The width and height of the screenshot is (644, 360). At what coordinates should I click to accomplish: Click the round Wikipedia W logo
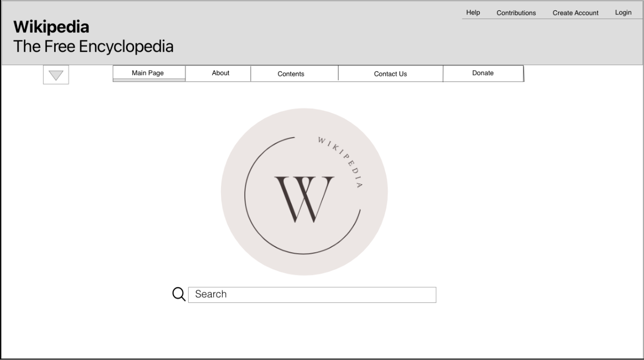(x=304, y=192)
